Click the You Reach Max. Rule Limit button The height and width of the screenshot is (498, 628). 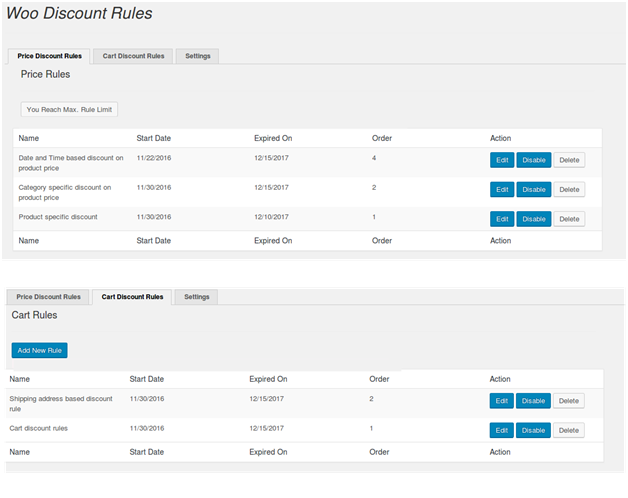click(x=69, y=109)
